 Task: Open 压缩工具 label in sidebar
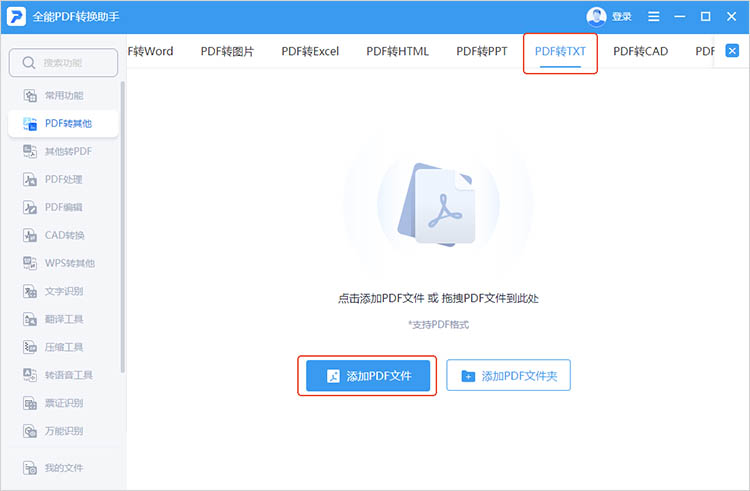coord(64,347)
